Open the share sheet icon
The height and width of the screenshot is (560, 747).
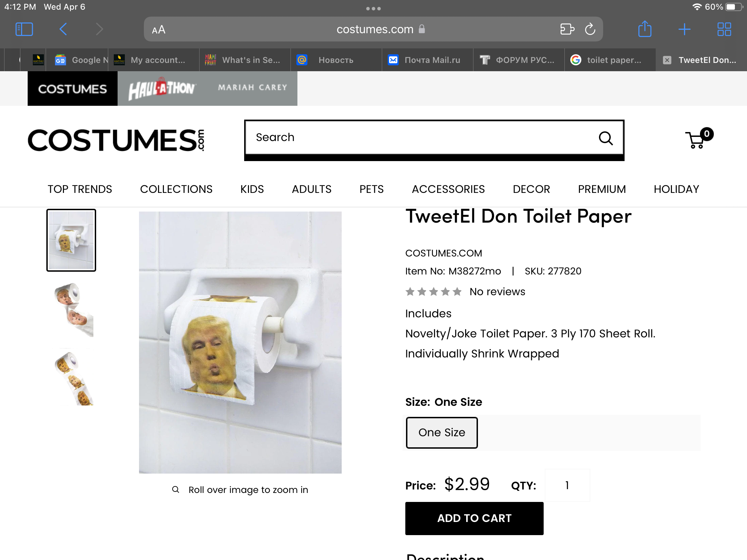pyautogui.click(x=645, y=29)
